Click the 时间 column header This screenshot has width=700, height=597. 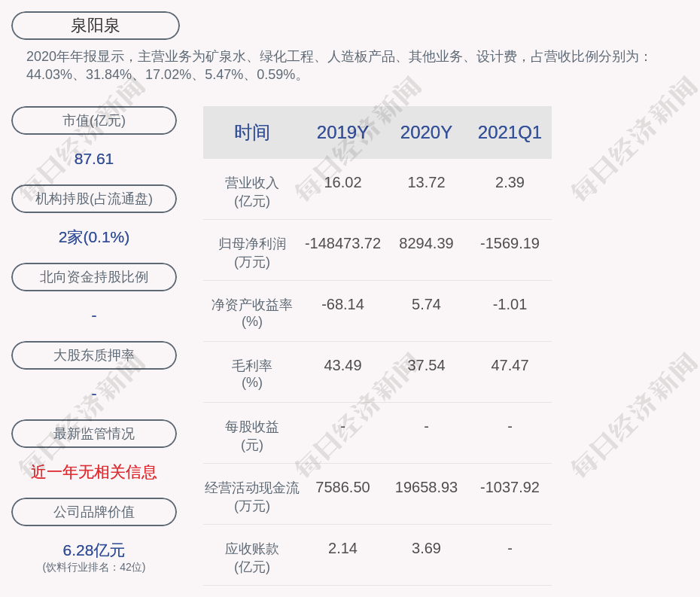[x=252, y=132]
